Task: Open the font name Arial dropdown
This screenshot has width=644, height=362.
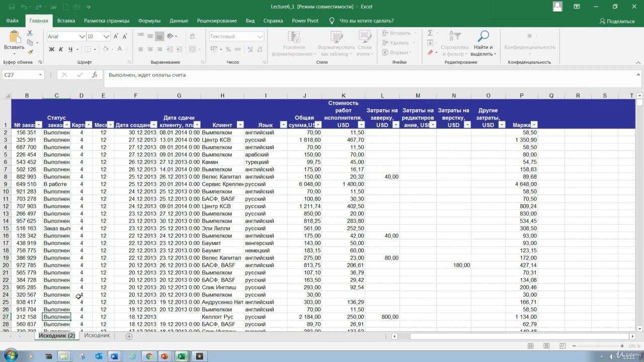Action: pyautogui.click(x=82, y=37)
